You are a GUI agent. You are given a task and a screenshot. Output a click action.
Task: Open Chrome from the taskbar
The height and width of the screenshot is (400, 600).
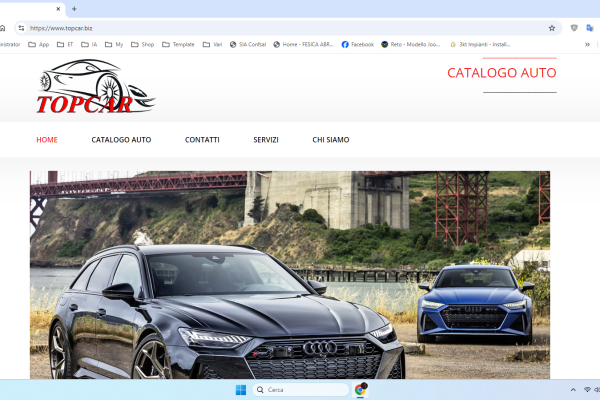(360, 390)
